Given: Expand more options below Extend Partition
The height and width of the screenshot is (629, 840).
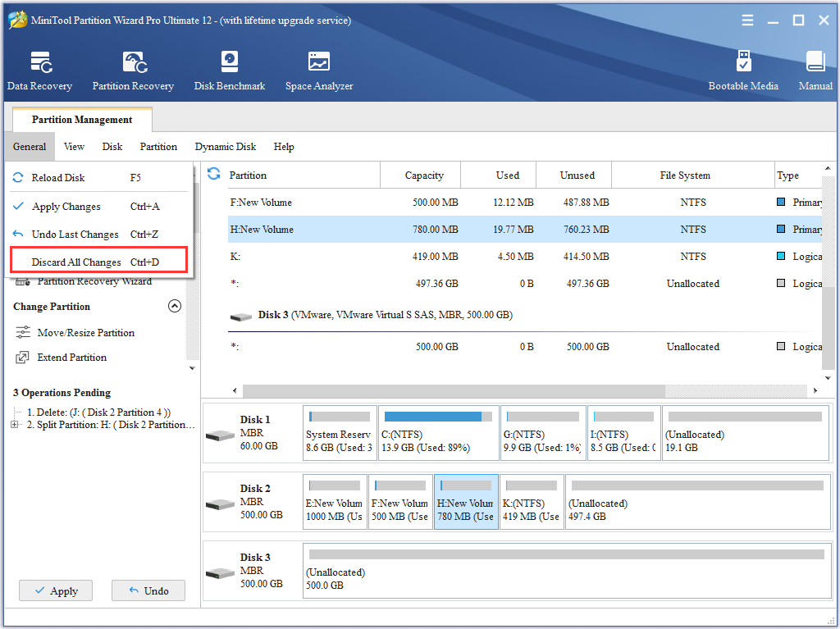Looking at the screenshot, I should 191,367.
